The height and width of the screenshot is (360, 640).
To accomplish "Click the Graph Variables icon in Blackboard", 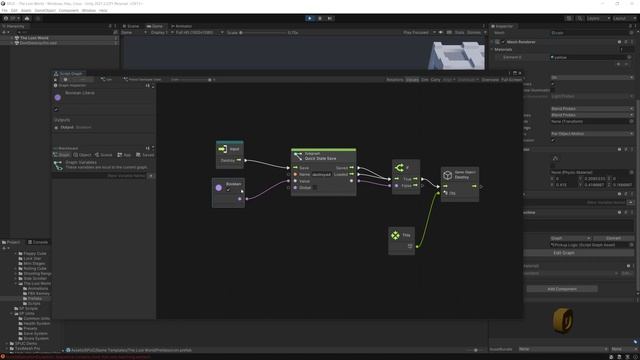I will pyautogui.click(x=58, y=165).
